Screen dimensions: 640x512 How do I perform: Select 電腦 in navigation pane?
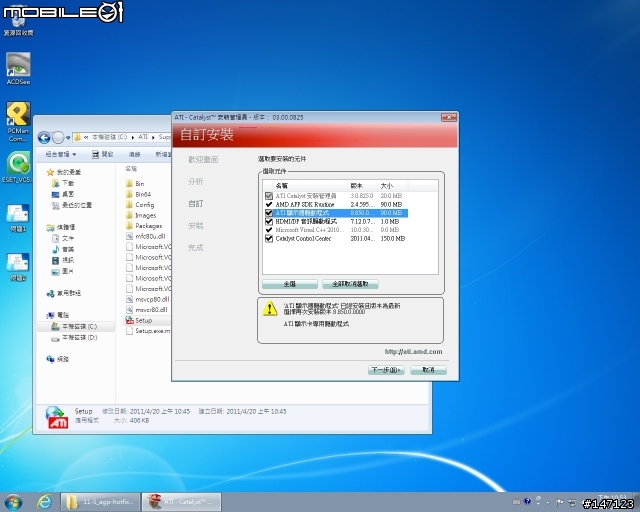click(x=58, y=315)
